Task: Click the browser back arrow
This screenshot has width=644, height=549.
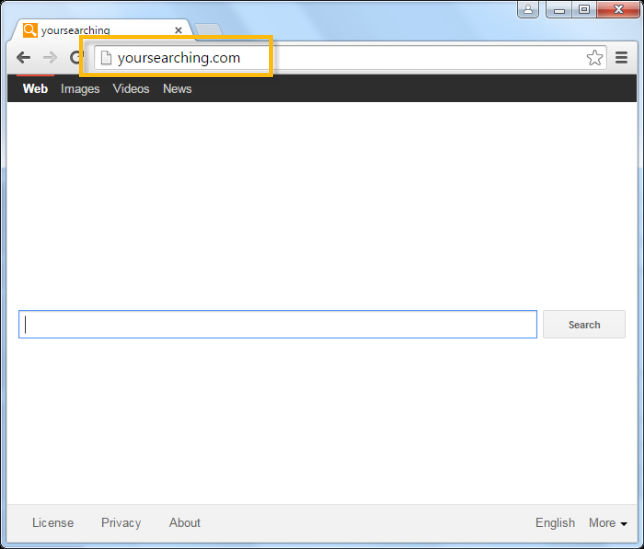Action: point(23,57)
